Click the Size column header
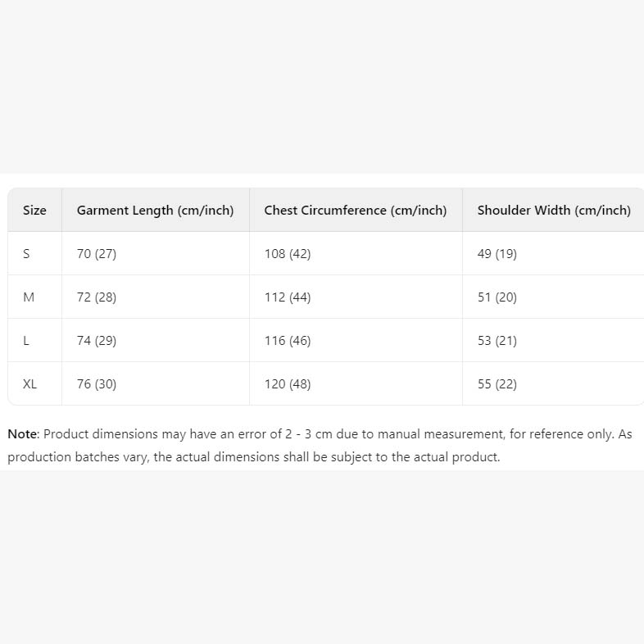Screen dimensions: 644x644 tap(34, 211)
